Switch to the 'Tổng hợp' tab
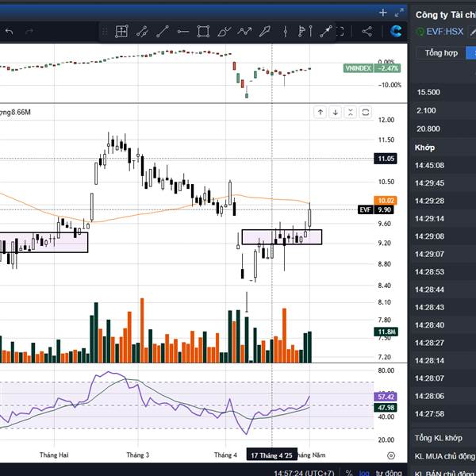Screen dimensions: 476x476 point(441,53)
